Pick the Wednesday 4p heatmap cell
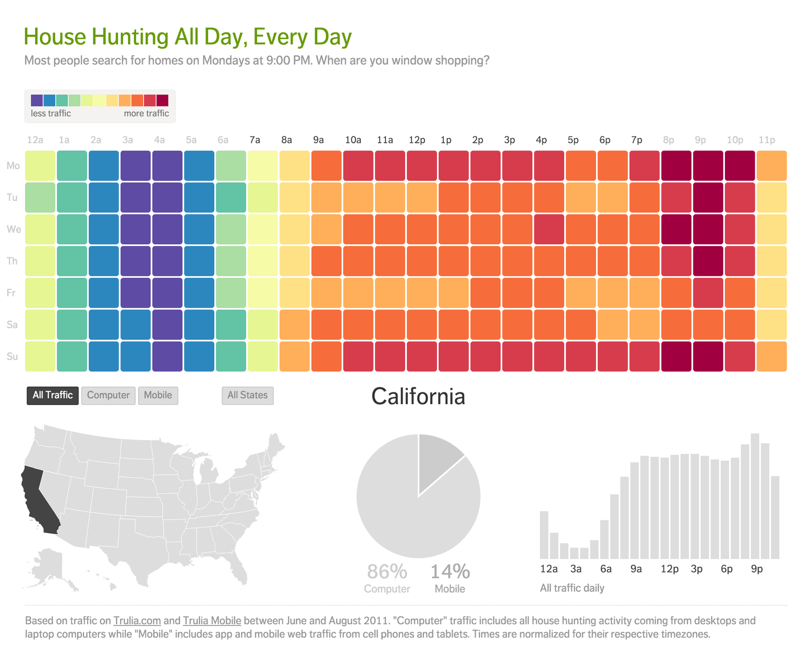Viewport: 812px width, 659px height. [549, 229]
